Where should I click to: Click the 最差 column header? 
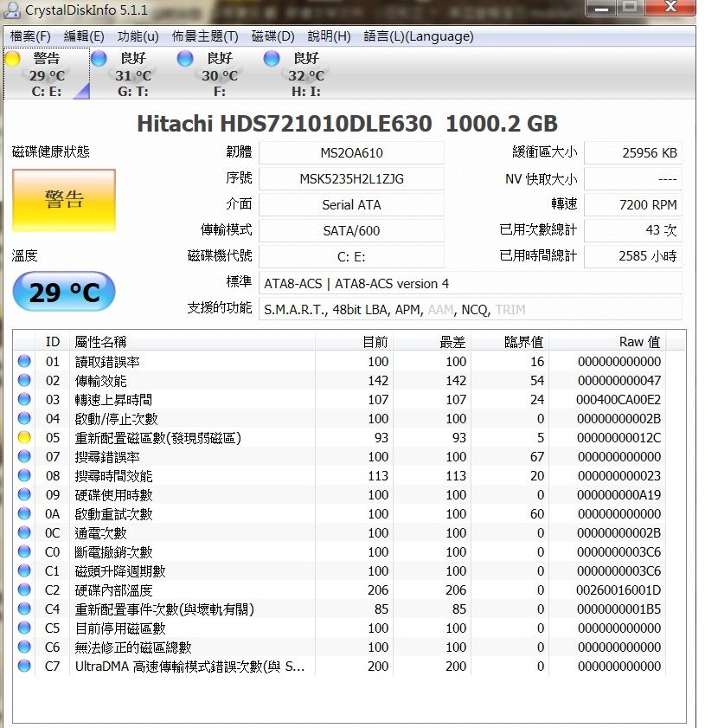[x=433, y=342]
